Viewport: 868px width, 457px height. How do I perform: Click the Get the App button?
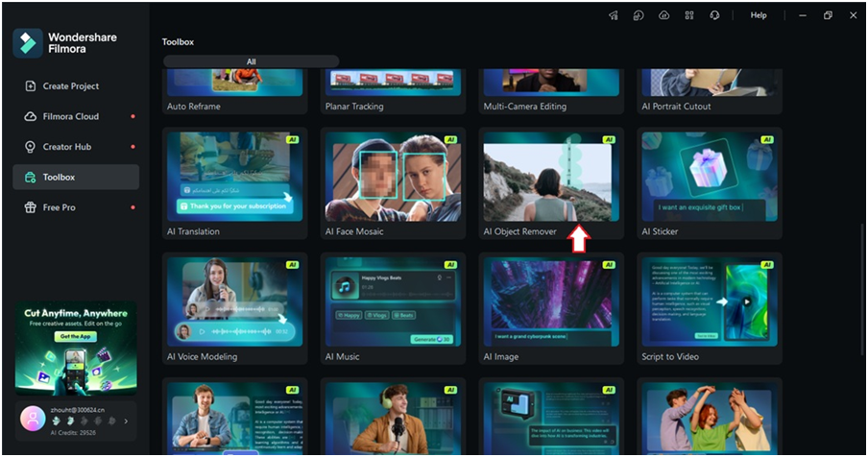point(75,336)
